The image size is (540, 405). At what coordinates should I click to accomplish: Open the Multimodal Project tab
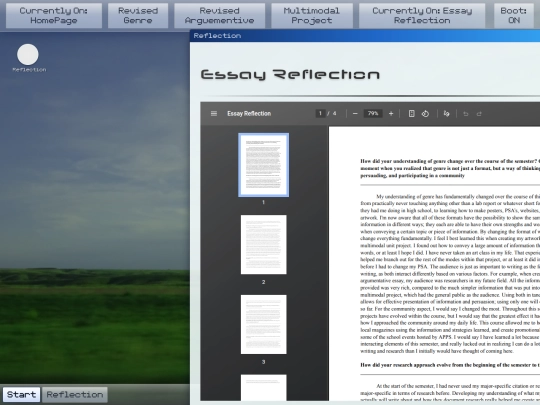(312, 15)
